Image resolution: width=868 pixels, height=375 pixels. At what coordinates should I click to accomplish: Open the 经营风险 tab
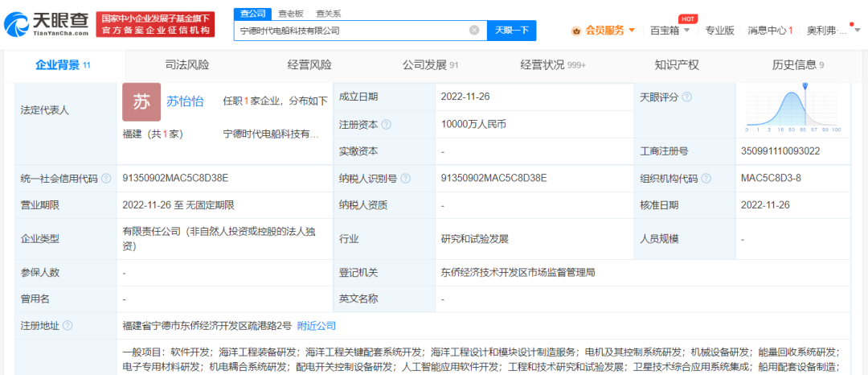(309, 65)
